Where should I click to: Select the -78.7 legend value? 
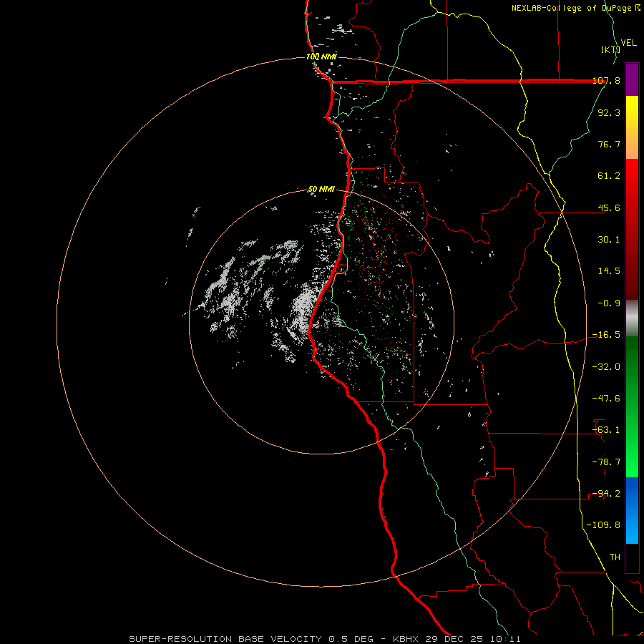click(x=606, y=462)
